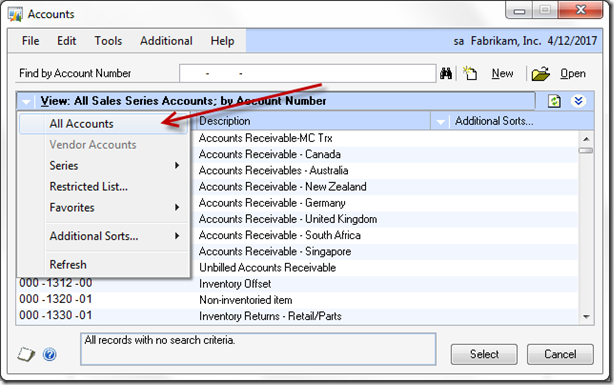
Task: Click the list scrollbar down arrow
Action: [x=586, y=316]
